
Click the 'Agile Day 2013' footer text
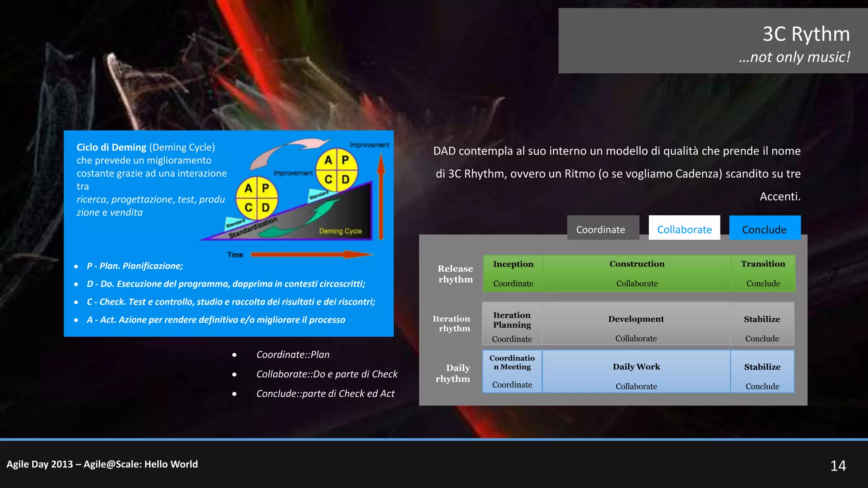coord(102,464)
